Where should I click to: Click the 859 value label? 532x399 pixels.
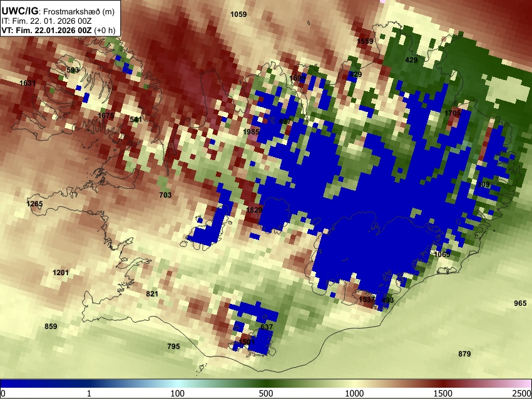[x=51, y=326]
